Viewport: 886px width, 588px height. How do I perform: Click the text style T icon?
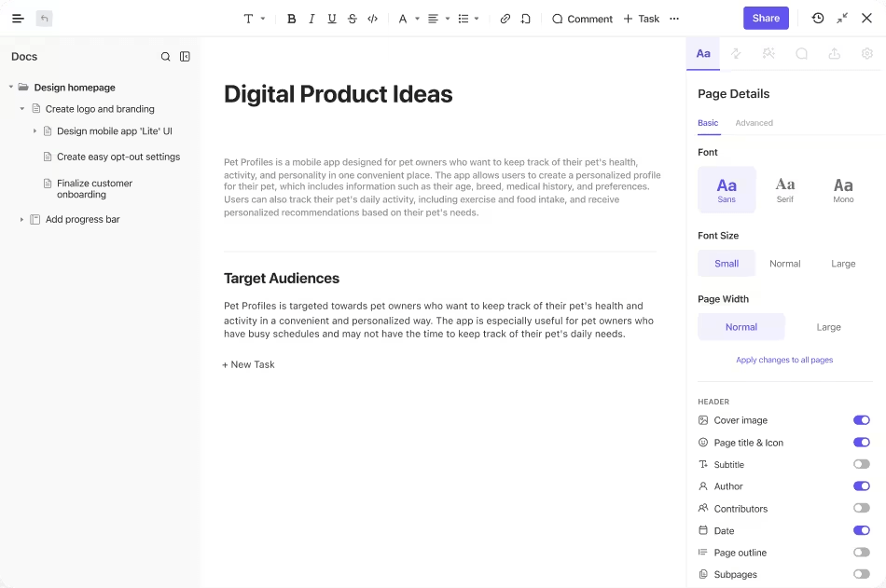coord(248,19)
